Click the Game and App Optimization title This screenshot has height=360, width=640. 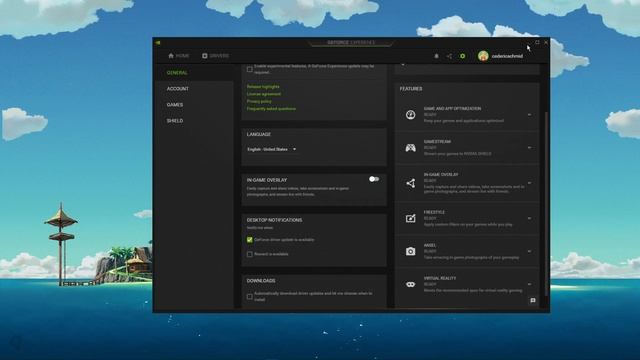[x=452, y=109]
